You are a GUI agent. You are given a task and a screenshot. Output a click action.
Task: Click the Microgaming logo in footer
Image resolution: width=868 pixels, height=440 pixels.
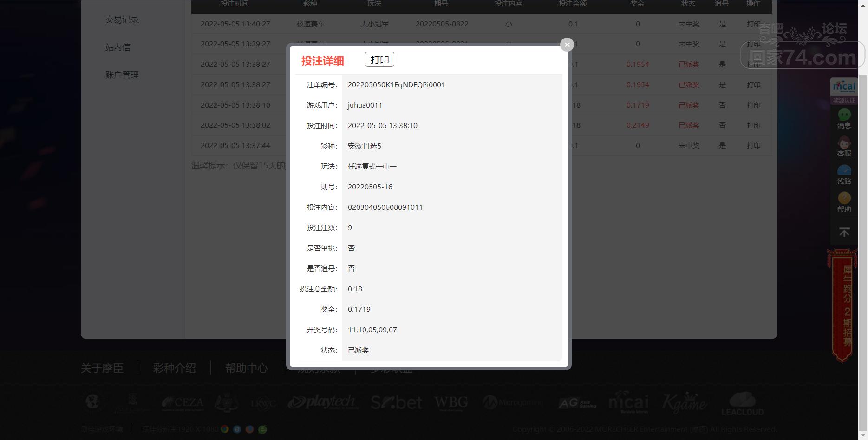[512, 402]
